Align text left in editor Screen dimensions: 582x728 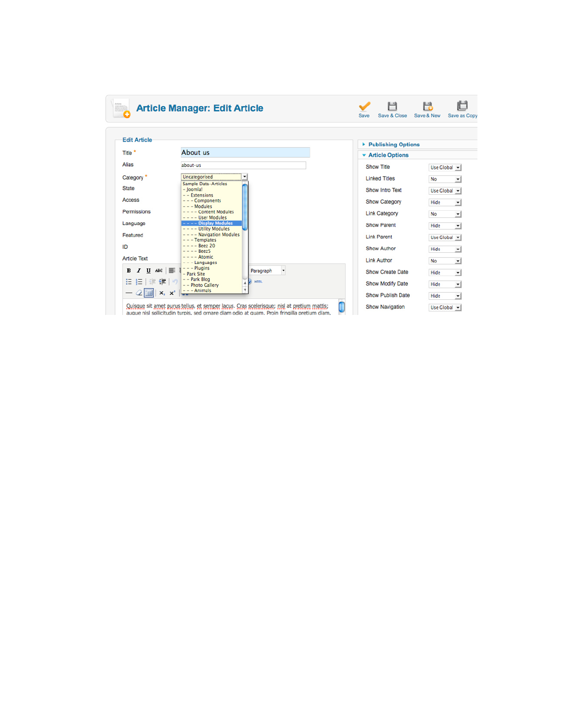pyautogui.click(x=172, y=271)
